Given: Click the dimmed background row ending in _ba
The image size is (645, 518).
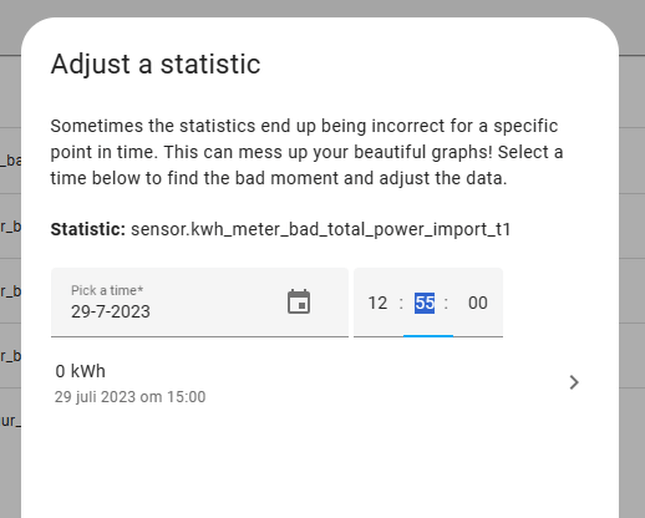Looking at the screenshot, I should 10,160.
